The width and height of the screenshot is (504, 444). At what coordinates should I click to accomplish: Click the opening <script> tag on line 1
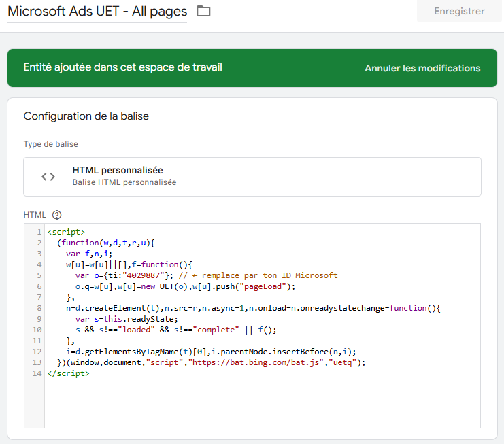click(66, 232)
